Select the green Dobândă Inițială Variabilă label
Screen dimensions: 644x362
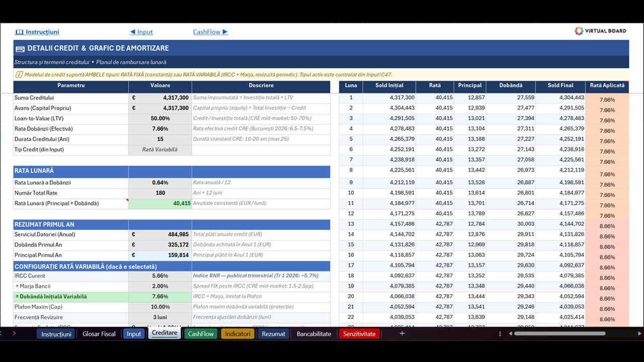[x=71, y=297]
